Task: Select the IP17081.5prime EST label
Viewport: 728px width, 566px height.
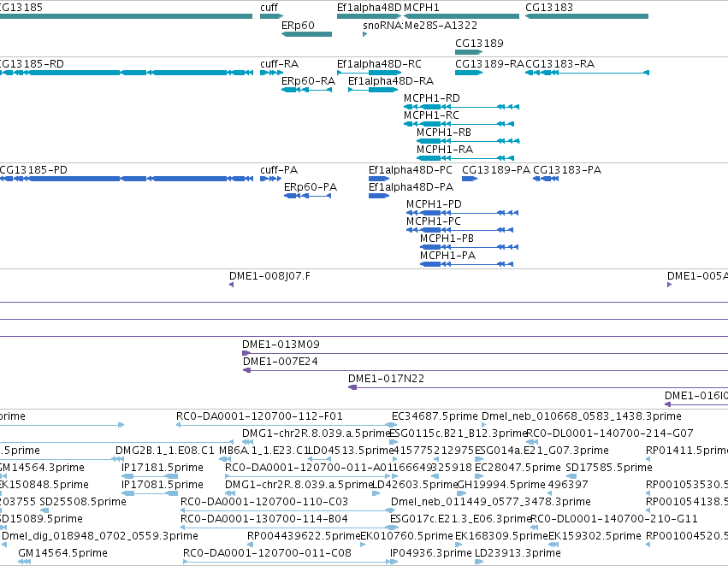Action: 163,484
